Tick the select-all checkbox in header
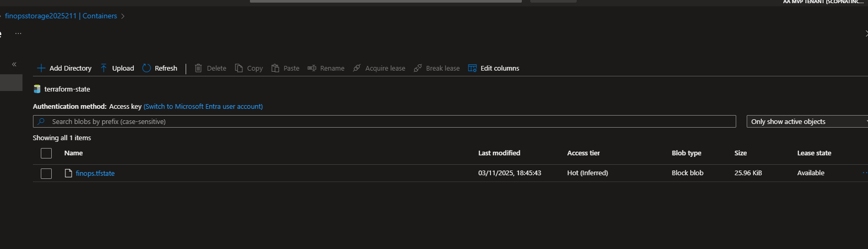The image size is (868, 249). (47, 153)
